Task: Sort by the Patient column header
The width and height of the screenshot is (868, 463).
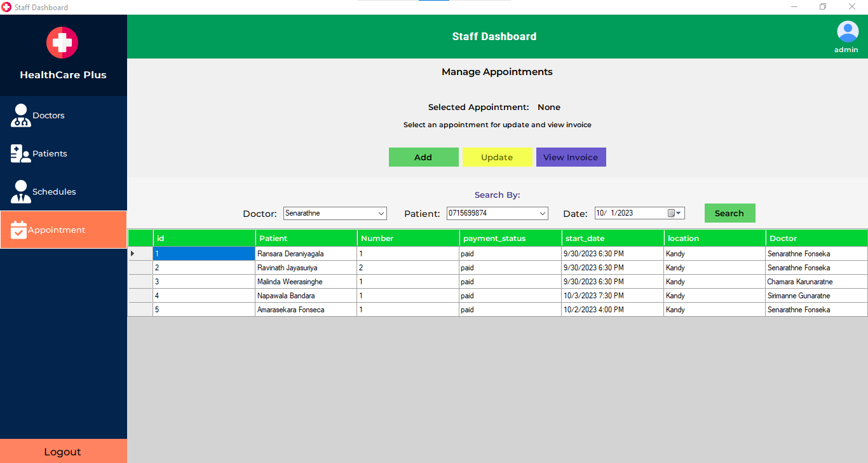Action: click(x=306, y=238)
